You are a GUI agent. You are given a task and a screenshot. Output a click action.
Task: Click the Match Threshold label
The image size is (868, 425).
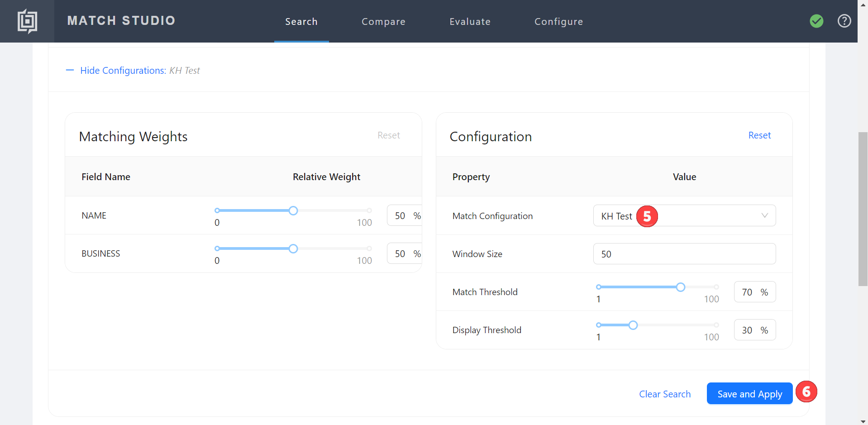pos(485,292)
